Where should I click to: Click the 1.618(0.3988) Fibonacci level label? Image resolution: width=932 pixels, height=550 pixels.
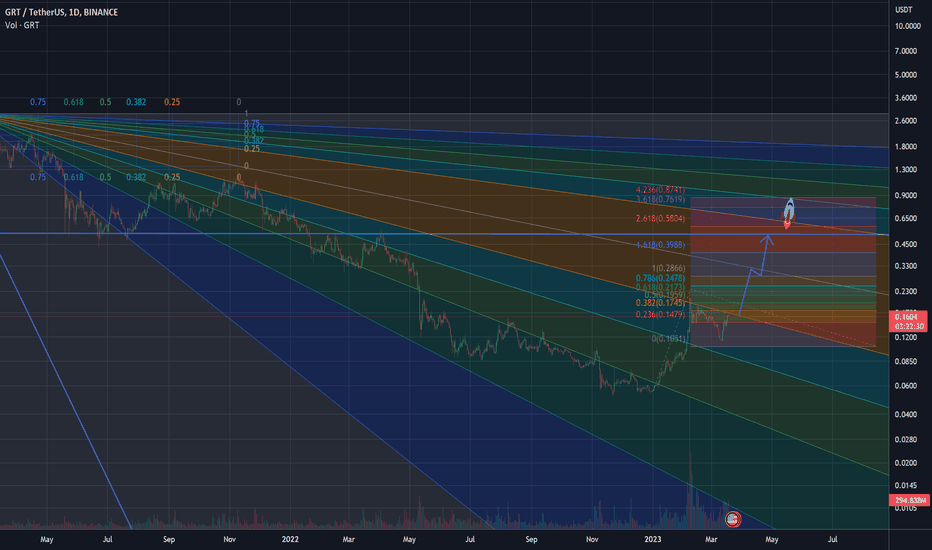coord(660,244)
